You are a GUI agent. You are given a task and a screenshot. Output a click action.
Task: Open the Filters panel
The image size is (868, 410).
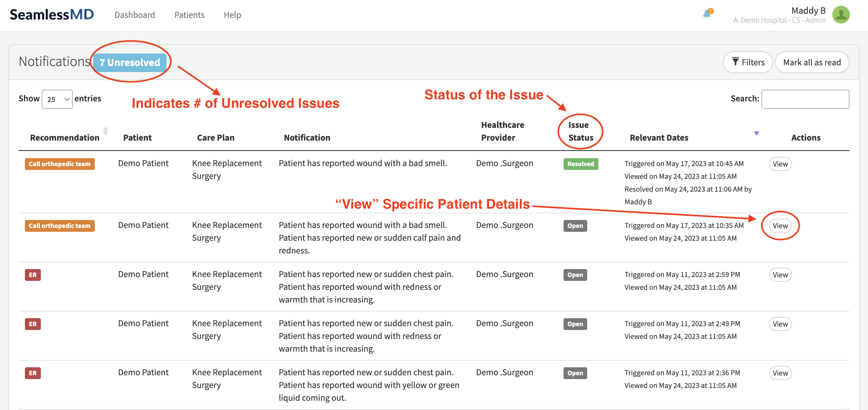coord(747,62)
